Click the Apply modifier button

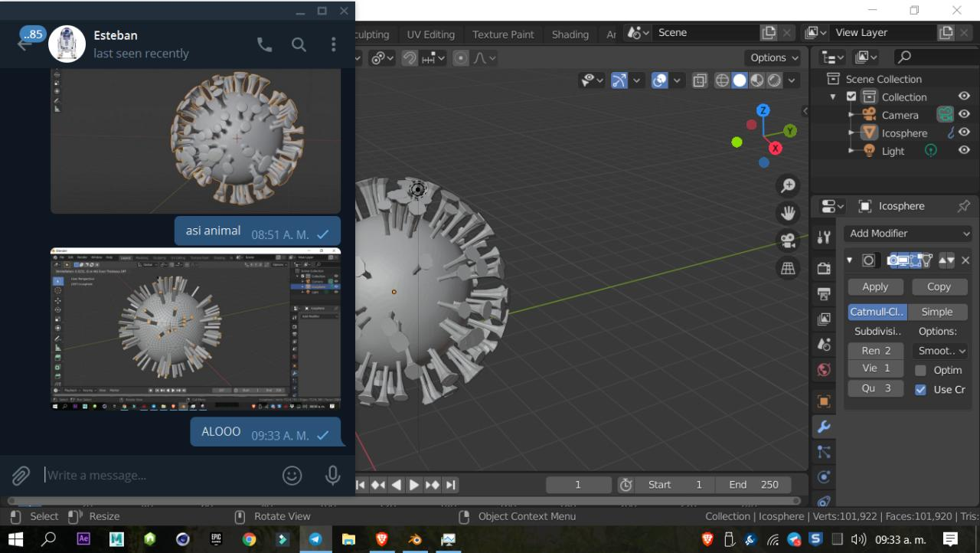(x=875, y=286)
